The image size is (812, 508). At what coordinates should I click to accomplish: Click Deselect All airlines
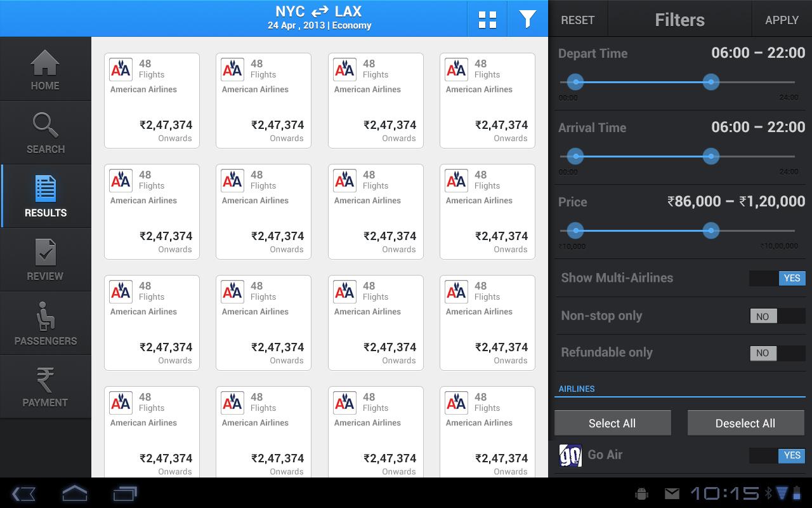[x=745, y=423]
